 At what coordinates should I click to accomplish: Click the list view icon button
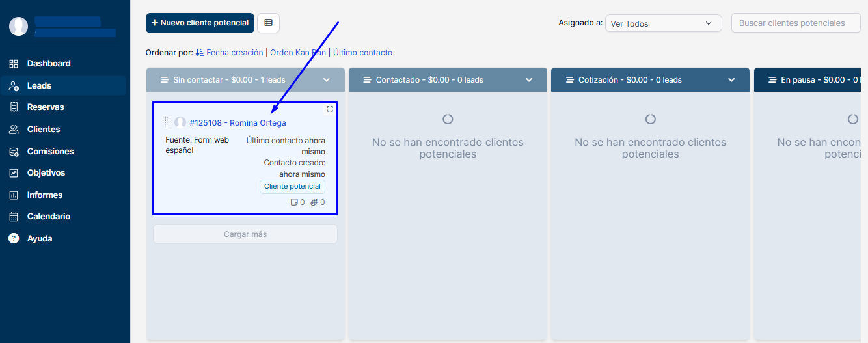pyautogui.click(x=268, y=23)
